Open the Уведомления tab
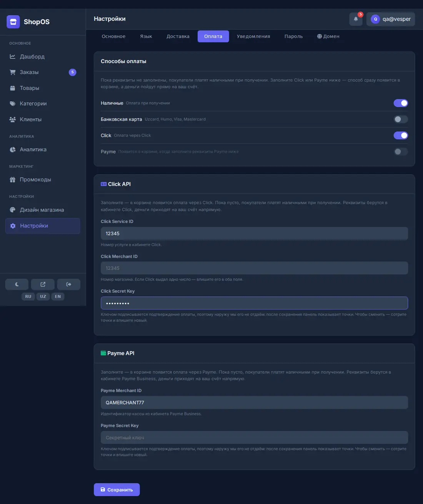Screen dimensions: 423x504 (x=253, y=36)
